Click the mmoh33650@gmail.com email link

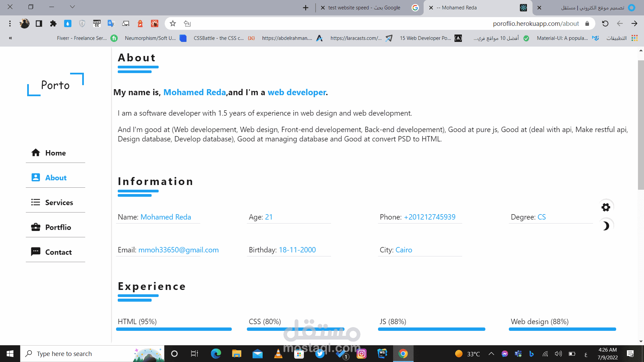pyautogui.click(x=178, y=250)
